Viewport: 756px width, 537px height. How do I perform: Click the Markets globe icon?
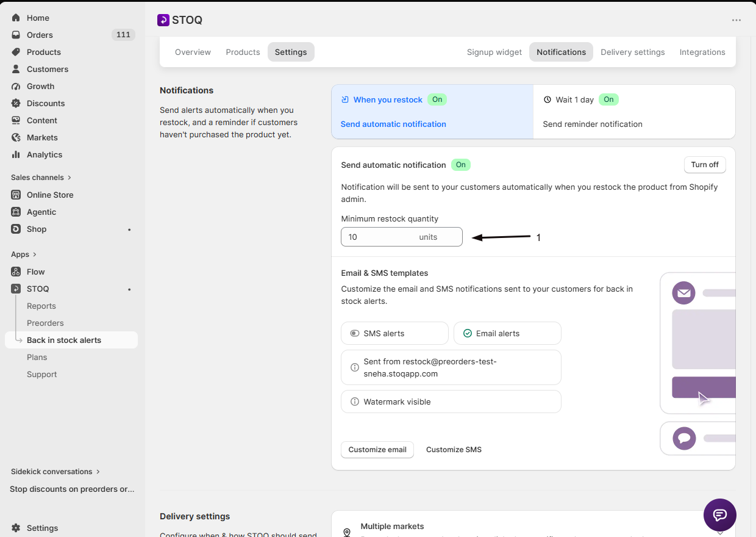[16, 137]
